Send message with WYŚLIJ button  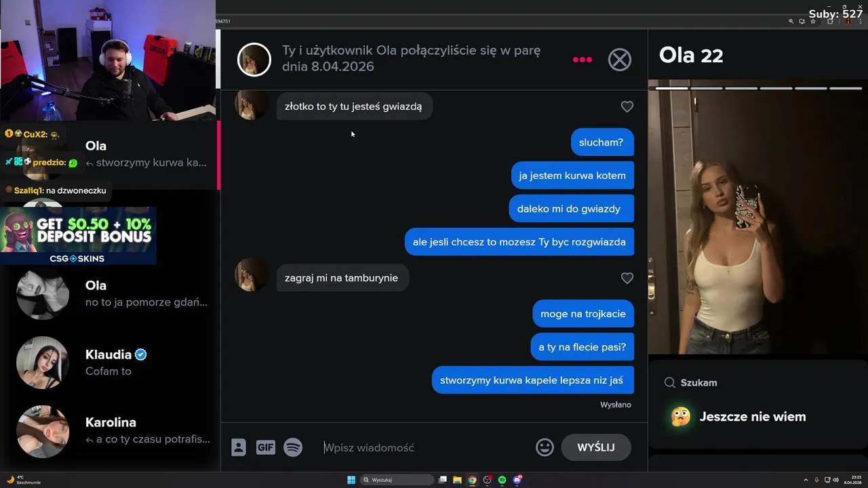(x=596, y=447)
